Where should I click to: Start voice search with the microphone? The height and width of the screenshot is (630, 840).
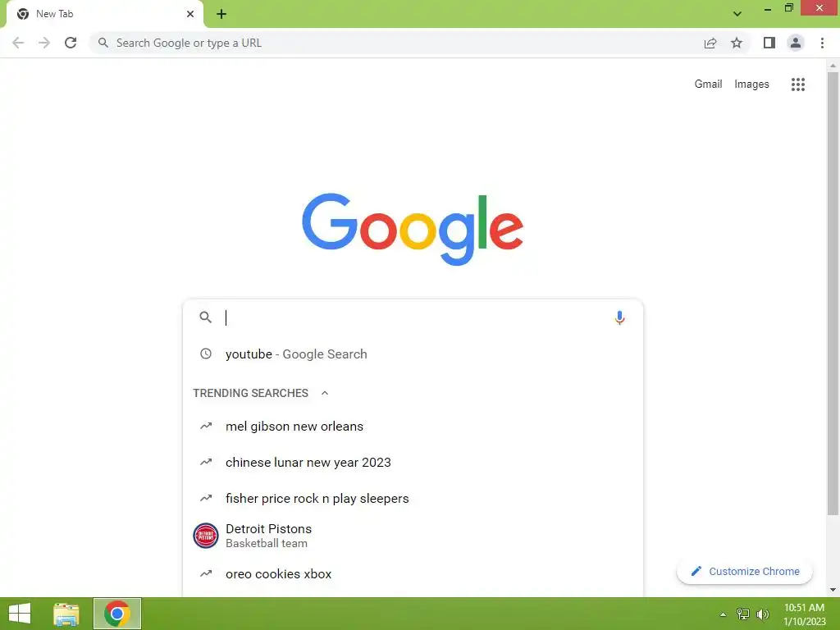click(619, 317)
